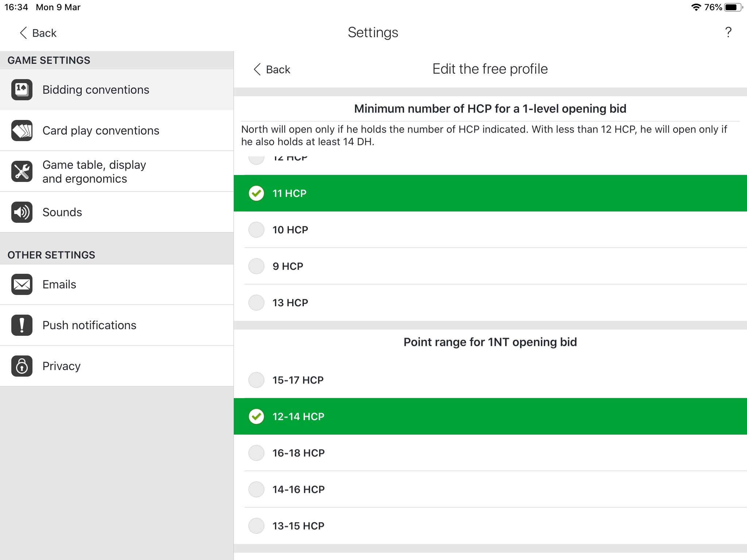
Task: Click the Game table tools icon
Action: 22,171
